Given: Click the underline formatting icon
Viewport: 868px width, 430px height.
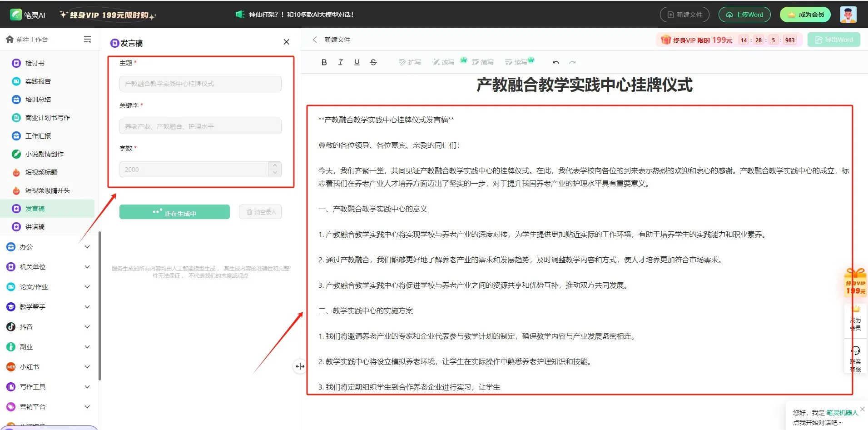Looking at the screenshot, I should pyautogui.click(x=357, y=62).
